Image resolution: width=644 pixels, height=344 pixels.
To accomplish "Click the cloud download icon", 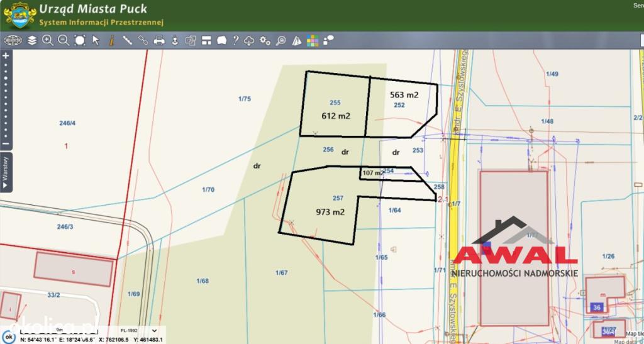I will pyautogui.click(x=249, y=40).
